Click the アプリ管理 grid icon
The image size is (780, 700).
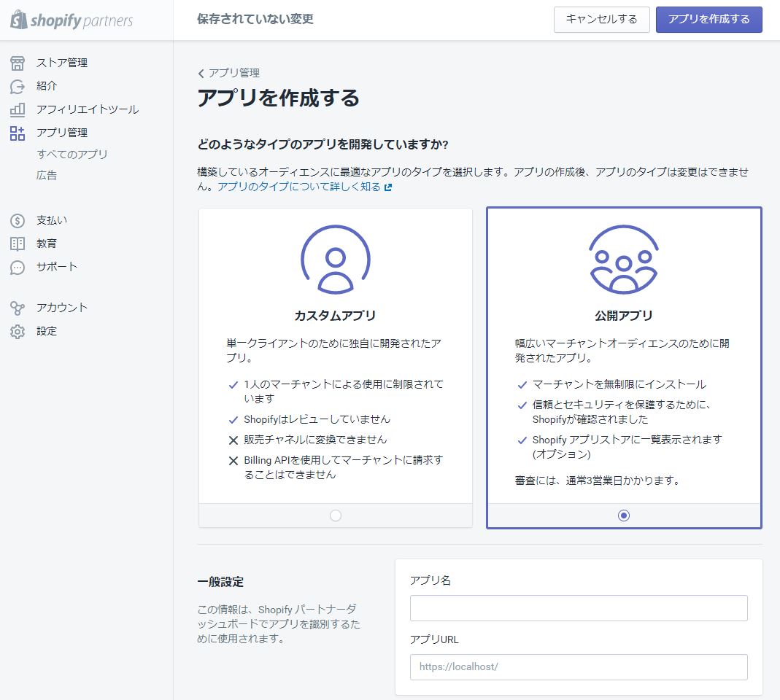point(18,133)
